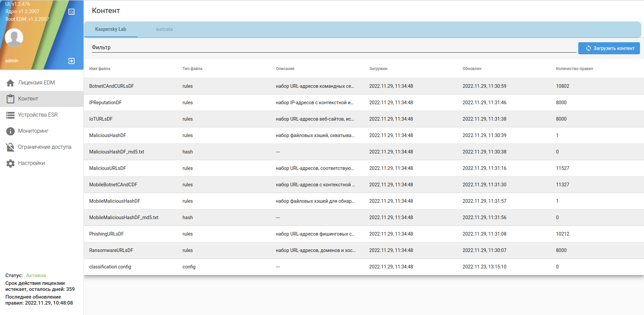Select the MobileBotnetCAndCDF file name
Viewport: 644px width, 315px height.
coord(113,185)
